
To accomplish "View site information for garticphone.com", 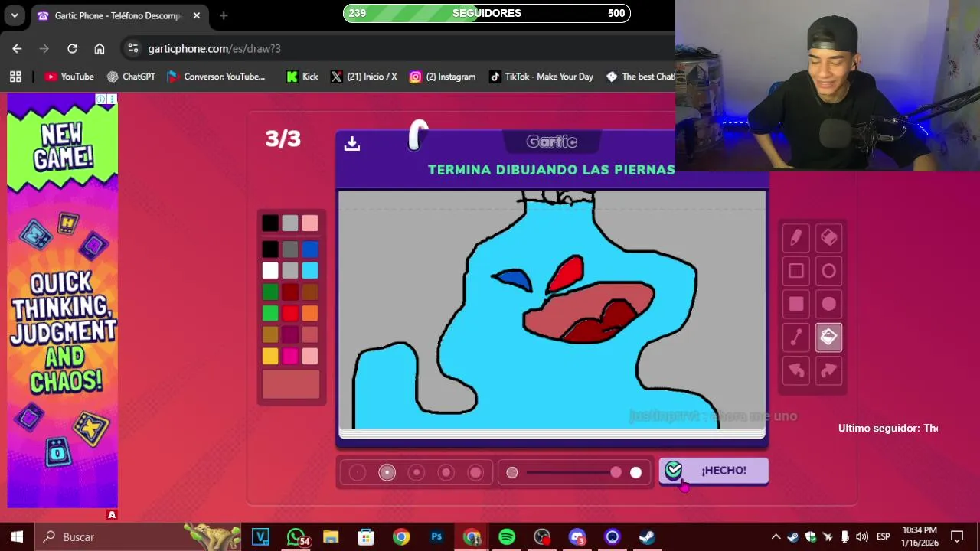I will point(132,48).
